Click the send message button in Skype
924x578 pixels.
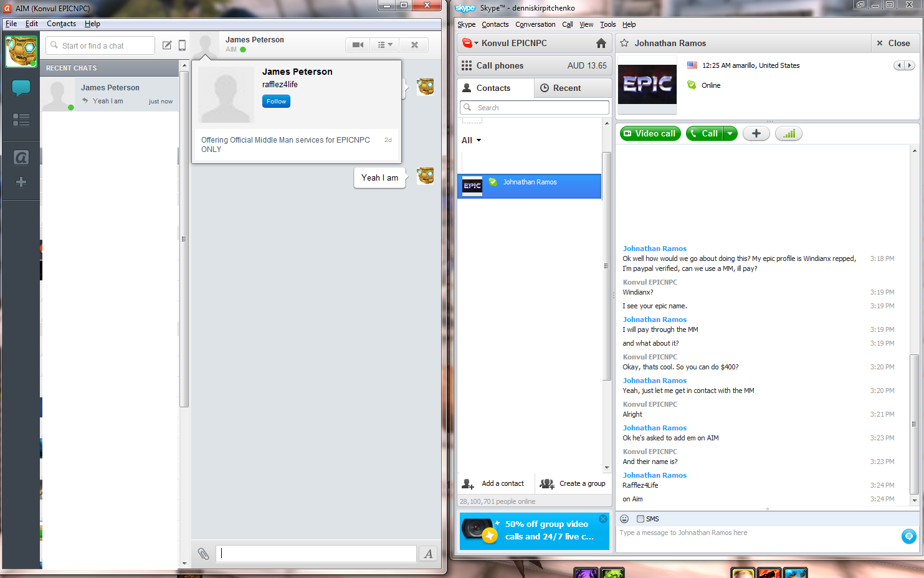908,536
